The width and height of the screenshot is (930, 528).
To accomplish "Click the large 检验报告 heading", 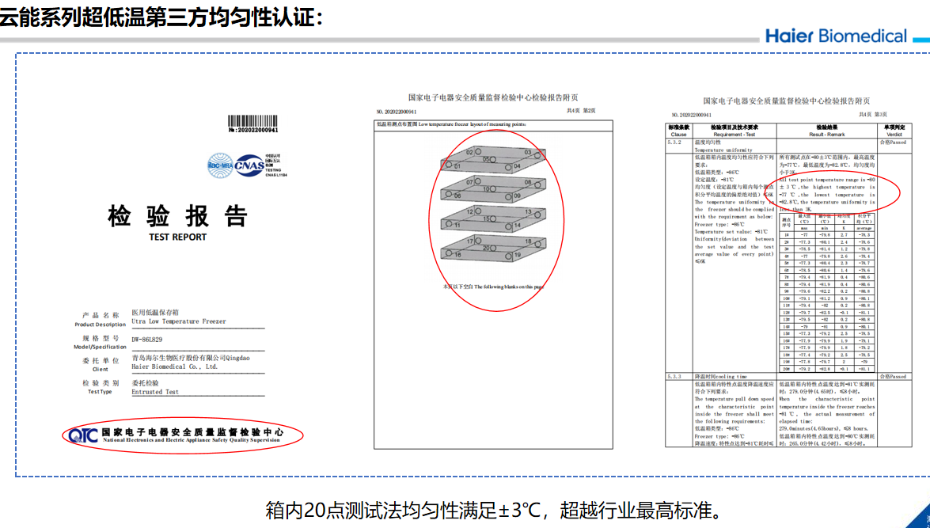I will (x=177, y=216).
